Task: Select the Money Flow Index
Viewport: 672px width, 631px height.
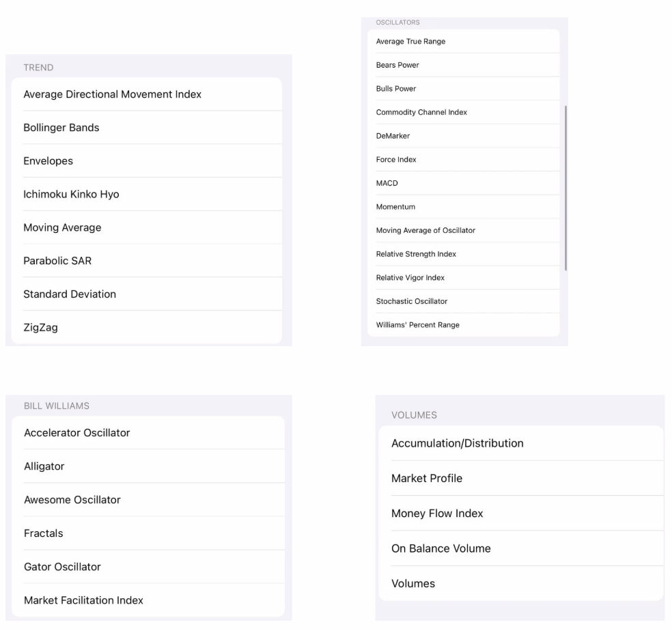Action: 437,514
